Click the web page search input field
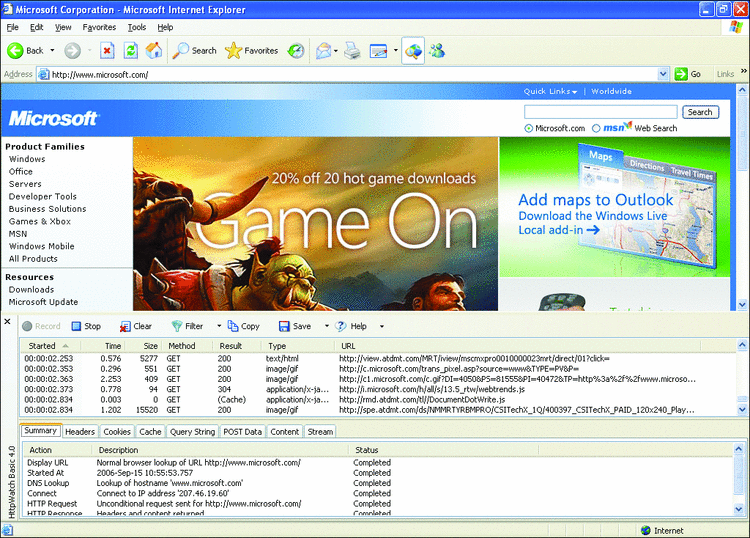The height and width of the screenshot is (538, 750). point(600,112)
